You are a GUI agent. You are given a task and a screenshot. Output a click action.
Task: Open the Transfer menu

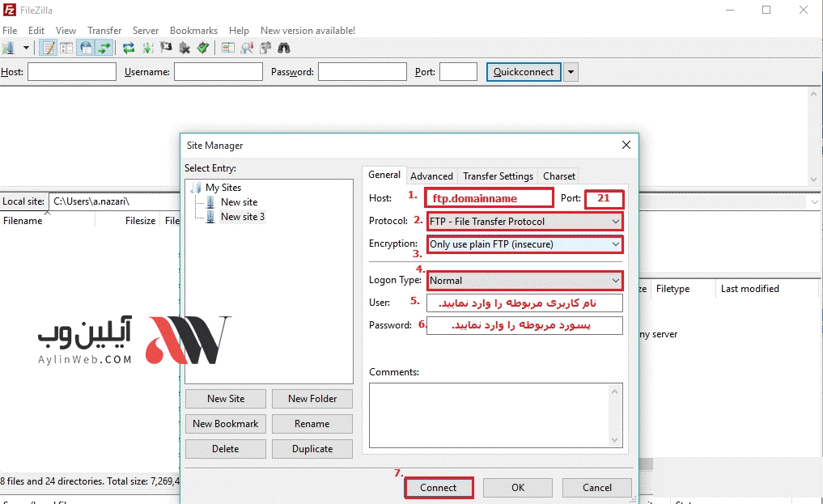tap(104, 31)
